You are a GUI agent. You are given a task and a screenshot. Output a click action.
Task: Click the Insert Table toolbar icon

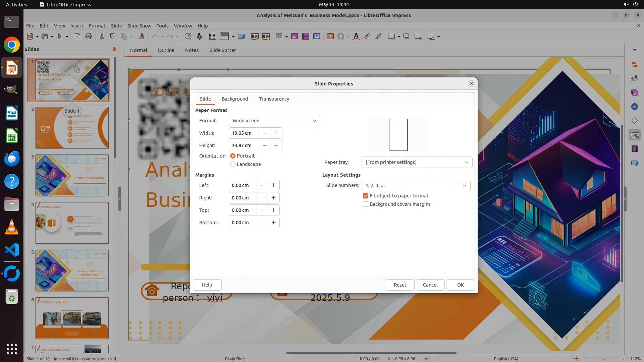[279, 37]
